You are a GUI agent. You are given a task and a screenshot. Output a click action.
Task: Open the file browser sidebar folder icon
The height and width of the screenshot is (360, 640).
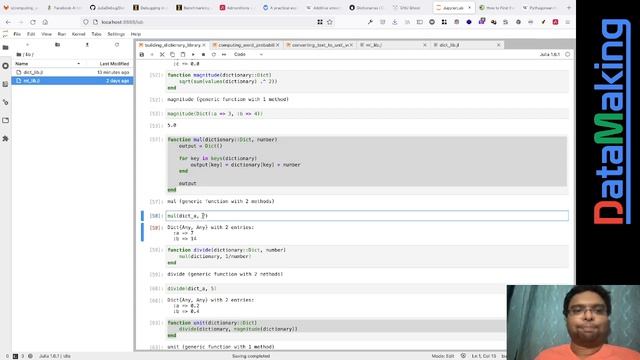pos(5,48)
